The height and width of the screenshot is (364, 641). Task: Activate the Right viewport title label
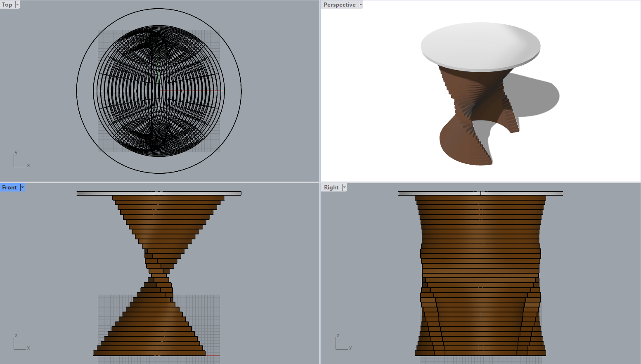(331, 187)
